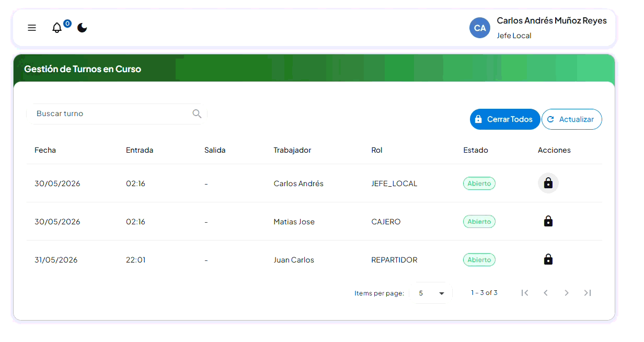Click the Rol column header
This screenshot has height=342, width=644.
[377, 150]
